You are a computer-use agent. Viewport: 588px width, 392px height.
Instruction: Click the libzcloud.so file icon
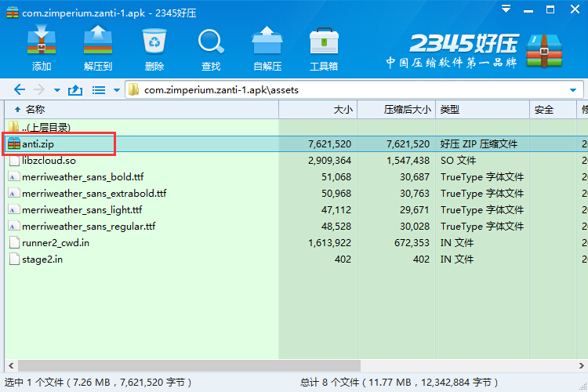[x=14, y=161]
